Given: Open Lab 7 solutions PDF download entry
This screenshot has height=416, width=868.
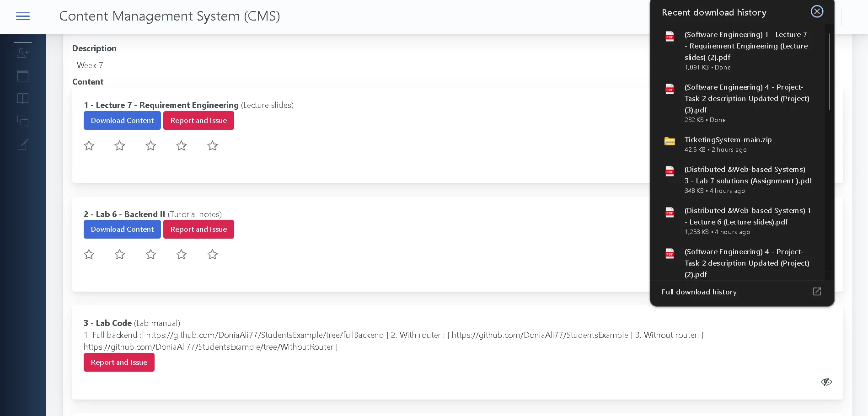Looking at the screenshot, I should pos(748,176).
